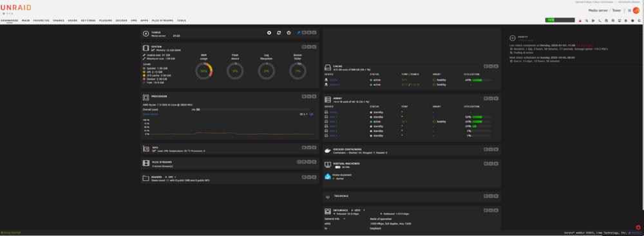Open the Plex Streams tab

162,21
